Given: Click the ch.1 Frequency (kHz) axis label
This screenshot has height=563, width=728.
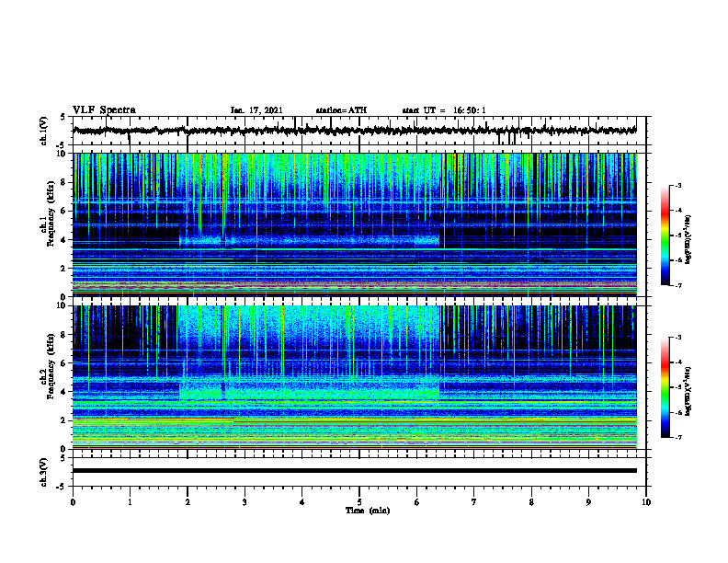Looking at the screenshot, I should click(47, 213).
